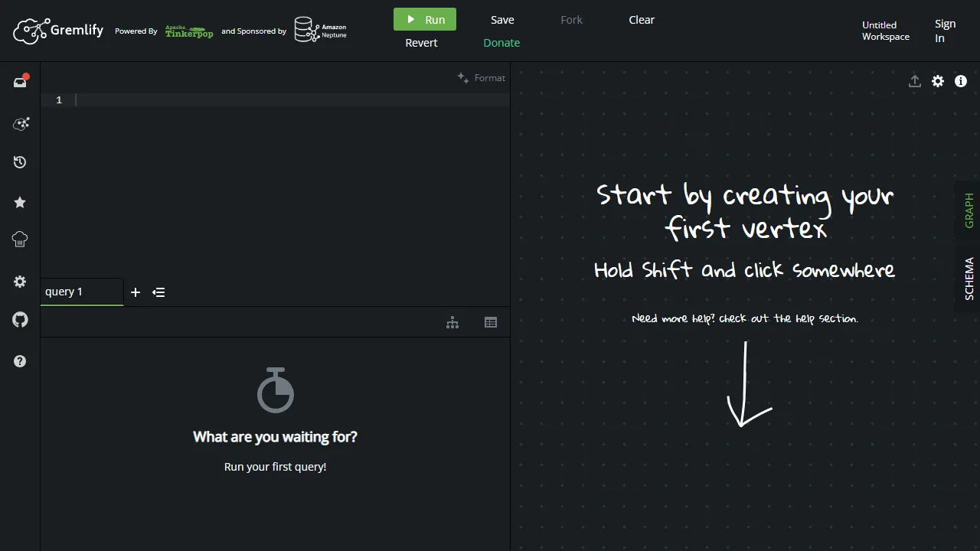Open the Donate link
This screenshot has height=551, width=980.
click(x=501, y=43)
